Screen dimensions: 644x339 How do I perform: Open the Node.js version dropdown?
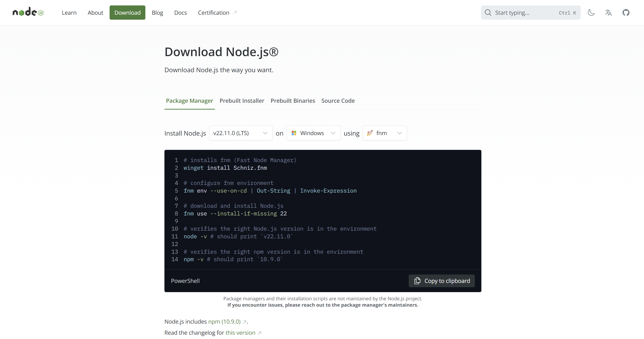pos(240,133)
